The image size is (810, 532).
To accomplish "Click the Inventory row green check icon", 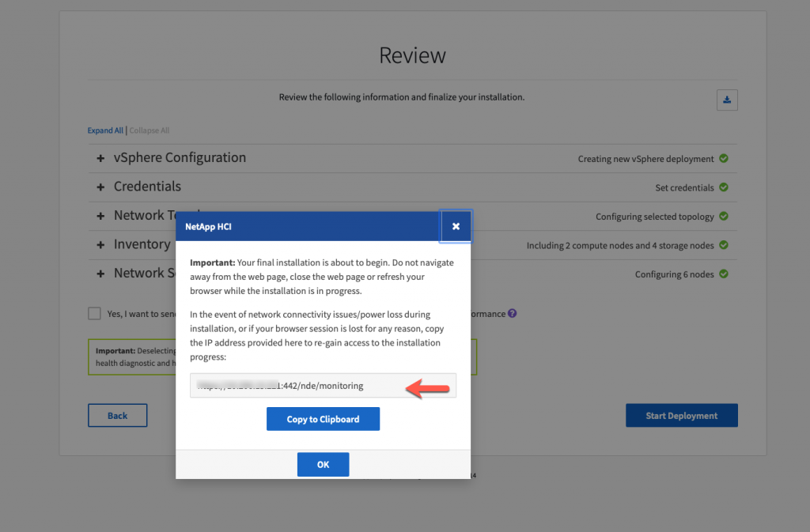I will coord(724,245).
